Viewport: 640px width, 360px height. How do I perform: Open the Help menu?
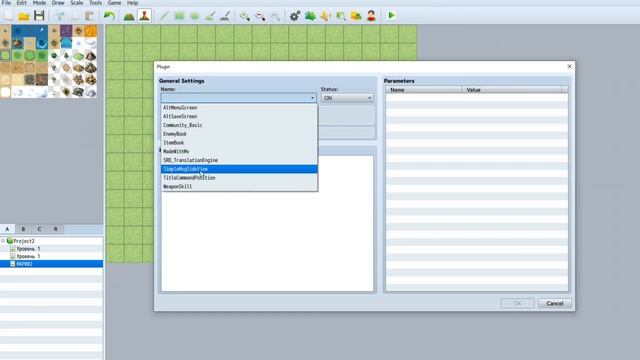pos(133,3)
